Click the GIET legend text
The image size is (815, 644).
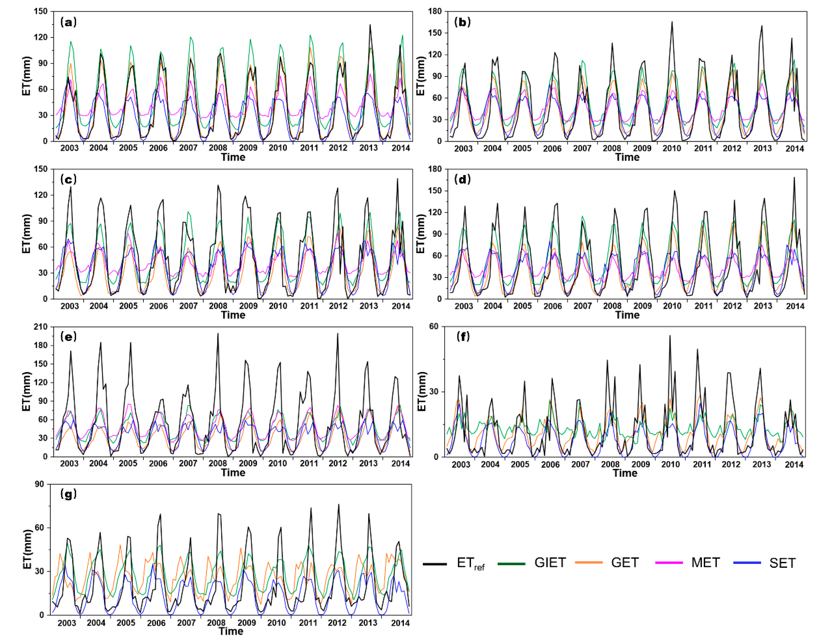point(550,562)
